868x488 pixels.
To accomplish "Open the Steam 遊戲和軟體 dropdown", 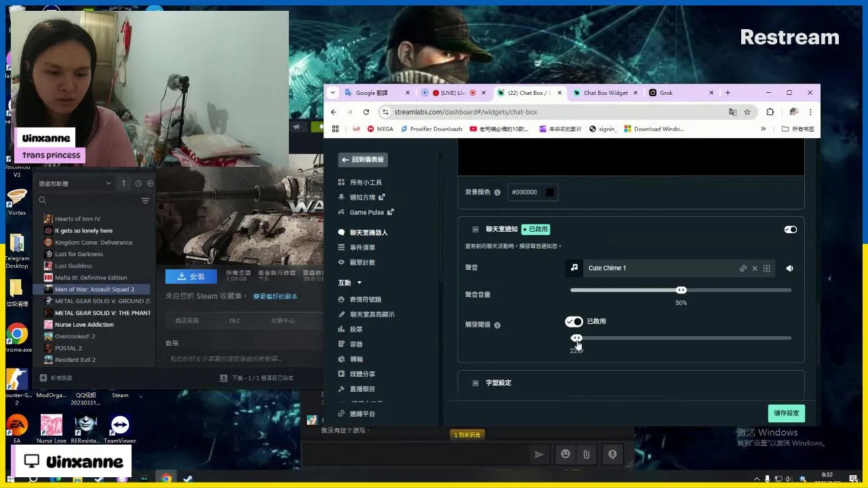I will (x=75, y=184).
